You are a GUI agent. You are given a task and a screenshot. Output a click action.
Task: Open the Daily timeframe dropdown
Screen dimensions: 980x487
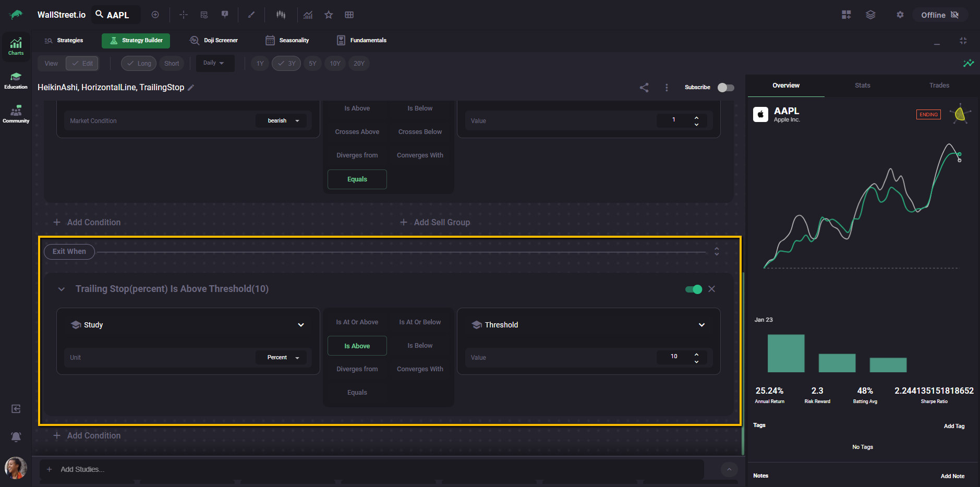(x=214, y=63)
